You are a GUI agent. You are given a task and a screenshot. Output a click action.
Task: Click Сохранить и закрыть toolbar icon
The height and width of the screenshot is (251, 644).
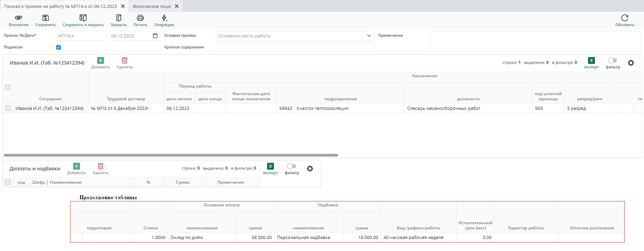(x=83, y=18)
